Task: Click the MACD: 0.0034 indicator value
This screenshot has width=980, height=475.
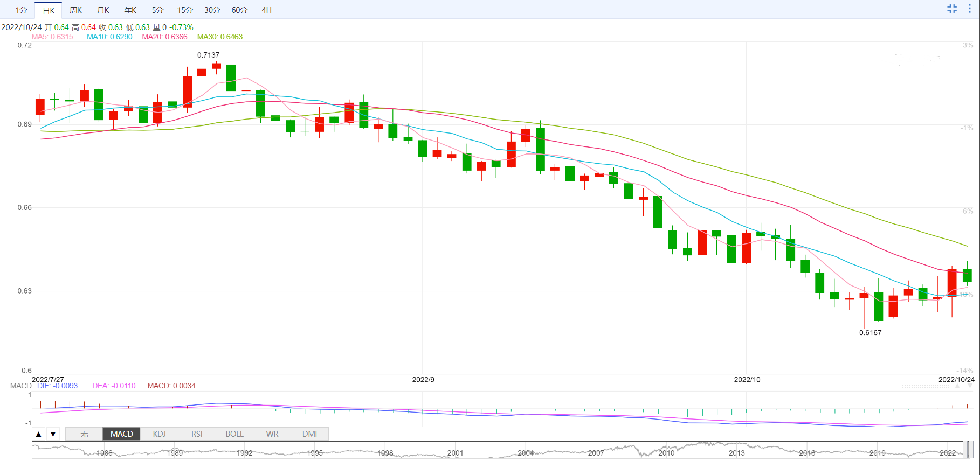Action: coord(171,386)
